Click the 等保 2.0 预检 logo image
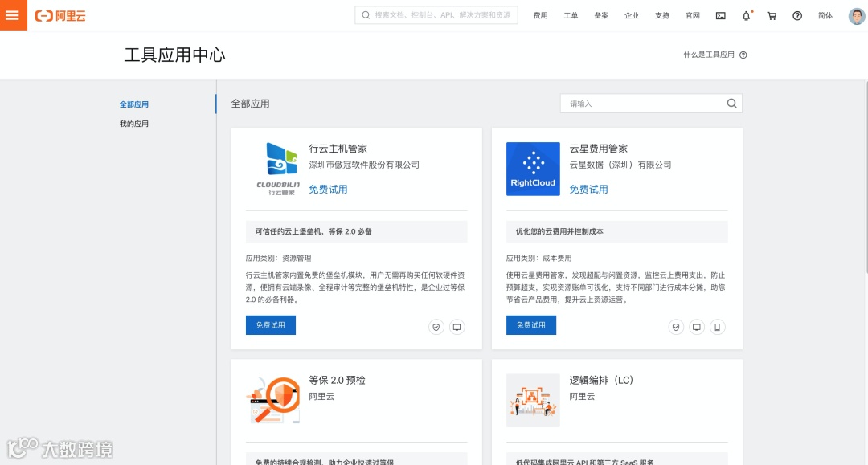The width and height of the screenshot is (868, 465). (273, 400)
